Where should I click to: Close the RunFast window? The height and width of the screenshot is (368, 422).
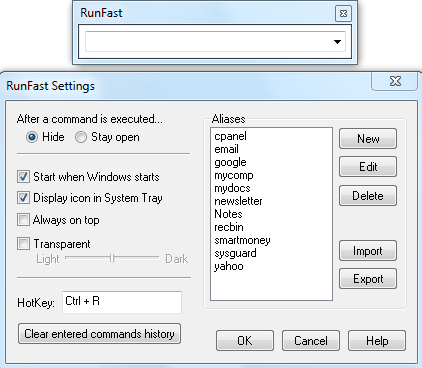tap(343, 13)
